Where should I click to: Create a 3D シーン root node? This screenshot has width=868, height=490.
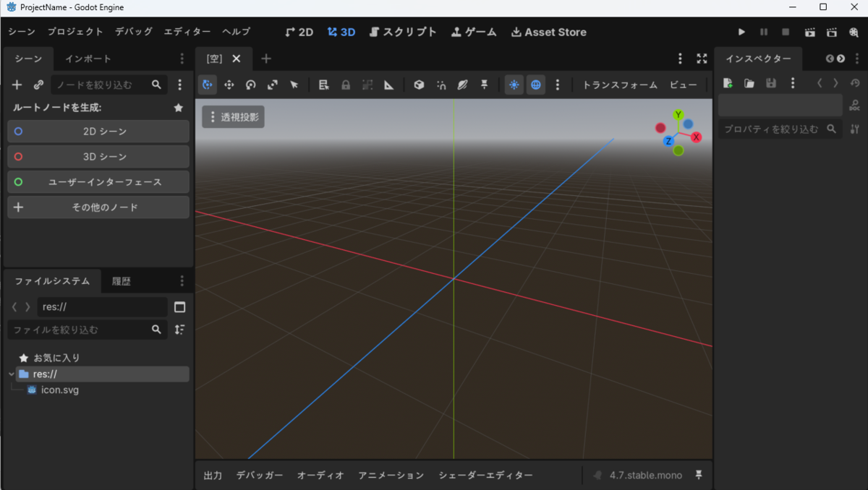[x=98, y=157]
